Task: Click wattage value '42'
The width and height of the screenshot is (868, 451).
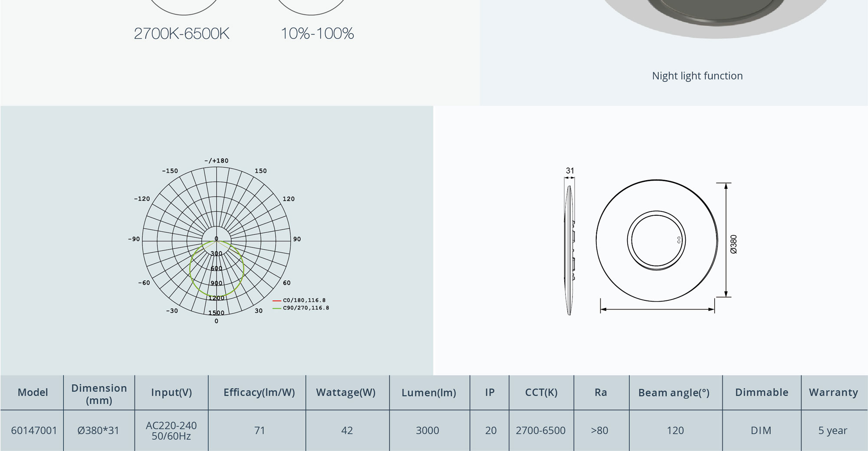Action: [x=347, y=431]
